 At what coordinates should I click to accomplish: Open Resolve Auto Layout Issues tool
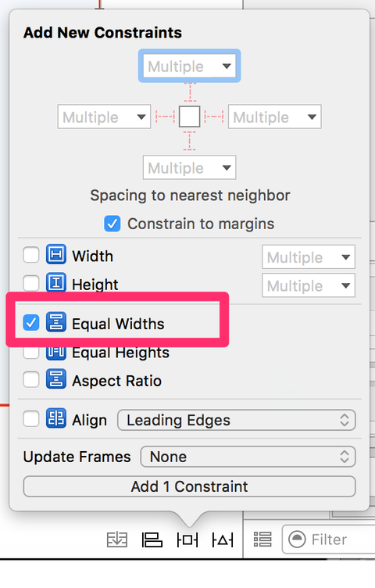click(223, 540)
